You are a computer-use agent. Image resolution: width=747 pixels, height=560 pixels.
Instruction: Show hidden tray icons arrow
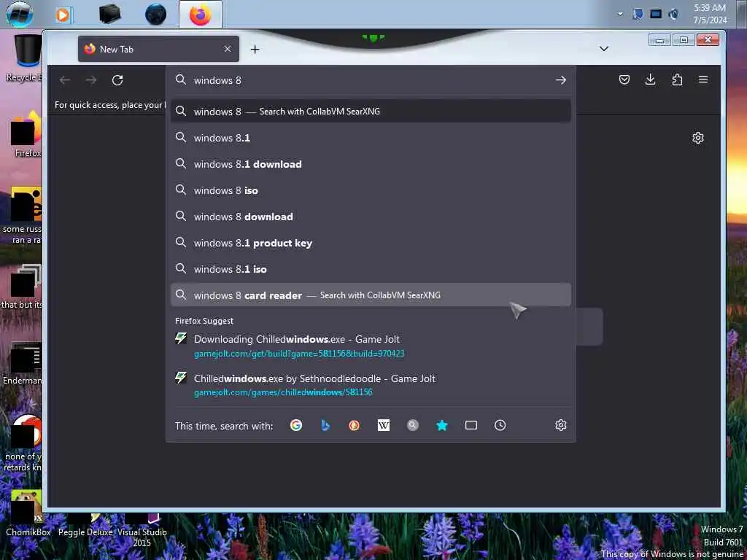click(620, 15)
